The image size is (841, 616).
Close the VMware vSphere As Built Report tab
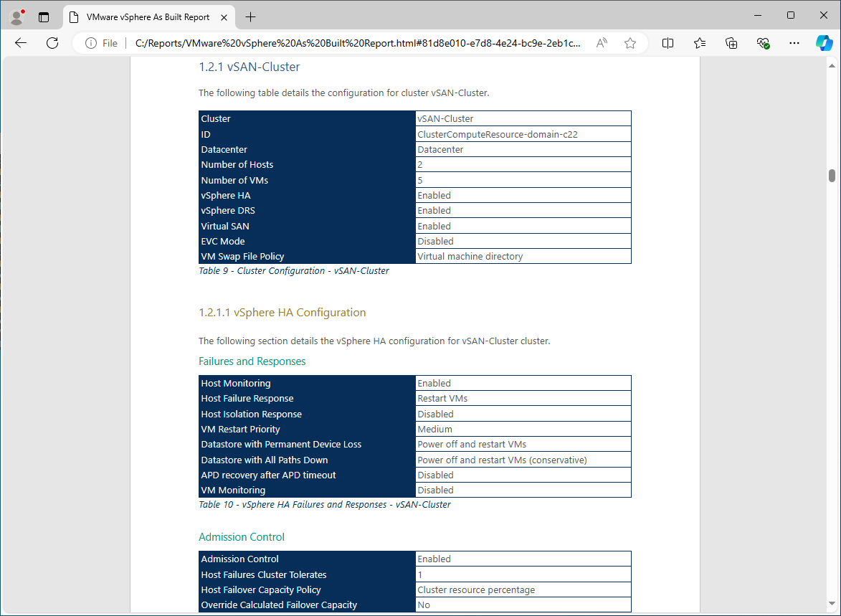click(224, 17)
